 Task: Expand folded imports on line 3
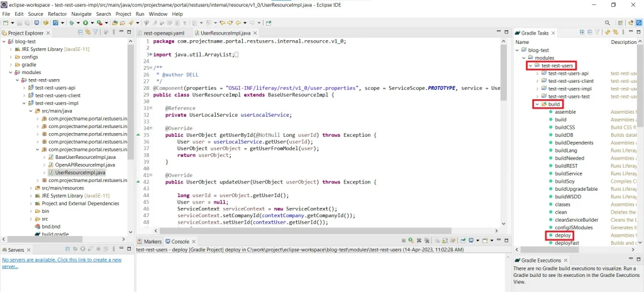point(150,54)
